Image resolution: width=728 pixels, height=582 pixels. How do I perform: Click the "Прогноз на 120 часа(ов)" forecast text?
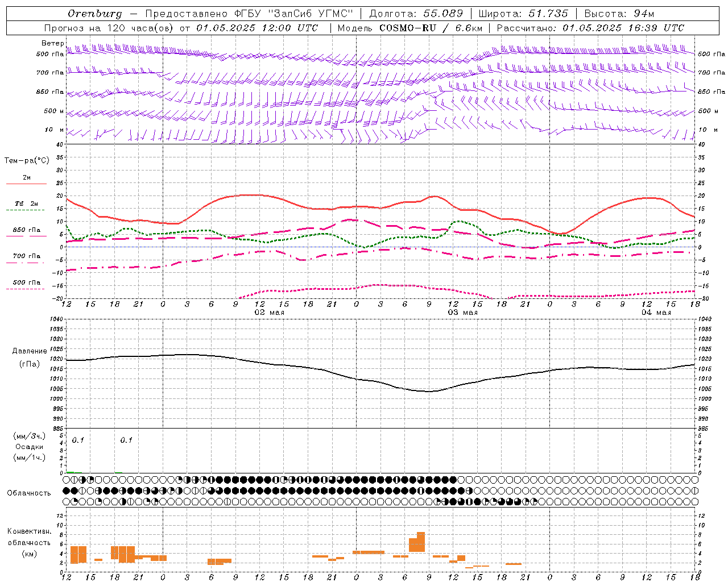(109, 28)
